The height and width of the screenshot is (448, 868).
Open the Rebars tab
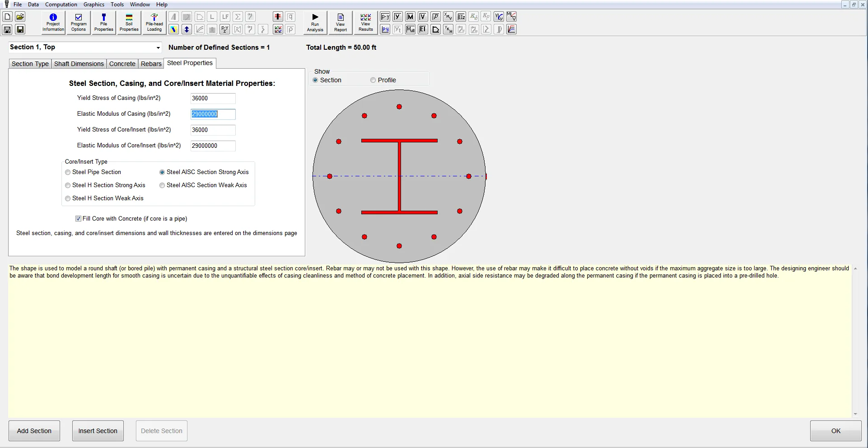tap(151, 64)
